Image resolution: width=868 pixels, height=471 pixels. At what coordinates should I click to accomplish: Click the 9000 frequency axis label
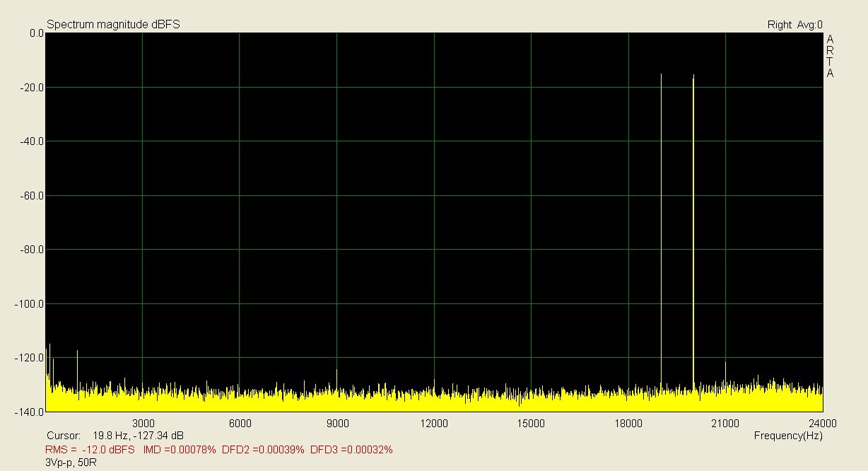[338, 424]
